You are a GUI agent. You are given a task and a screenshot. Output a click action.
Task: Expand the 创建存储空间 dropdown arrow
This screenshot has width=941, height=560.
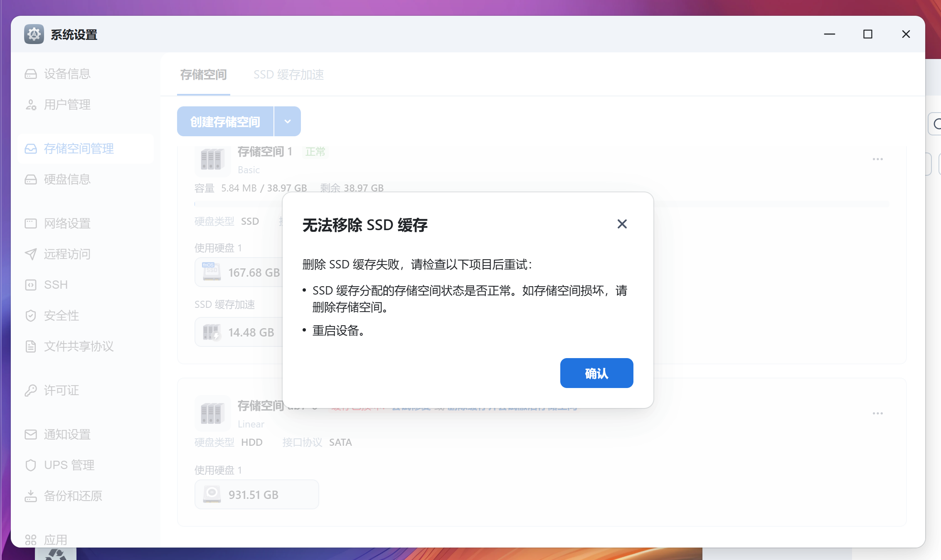[x=287, y=121]
